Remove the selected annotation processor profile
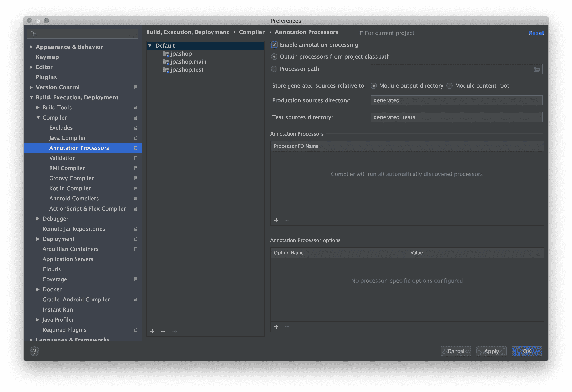This screenshot has width=572, height=392. (x=163, y=331)
